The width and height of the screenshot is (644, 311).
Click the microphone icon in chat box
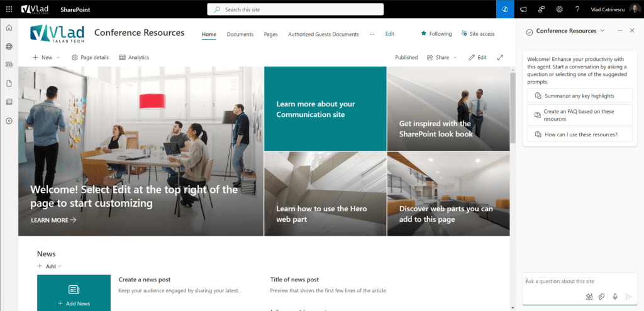point(615,297)
